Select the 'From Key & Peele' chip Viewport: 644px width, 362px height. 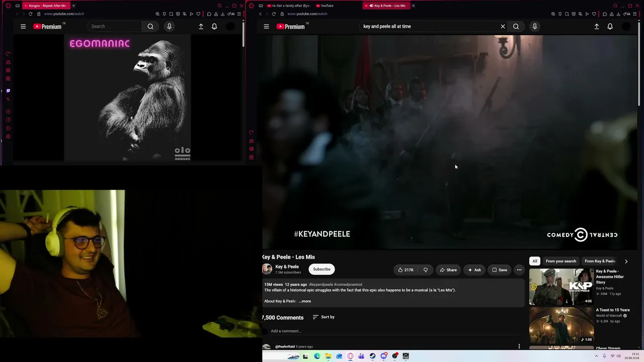point(600,261)
